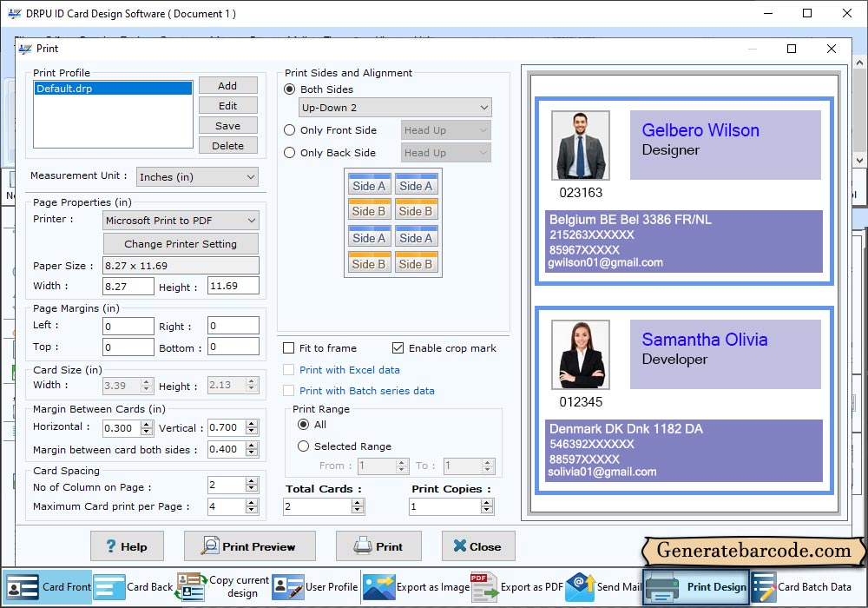Open the Measurement Unit dropdown

point(197,177)
